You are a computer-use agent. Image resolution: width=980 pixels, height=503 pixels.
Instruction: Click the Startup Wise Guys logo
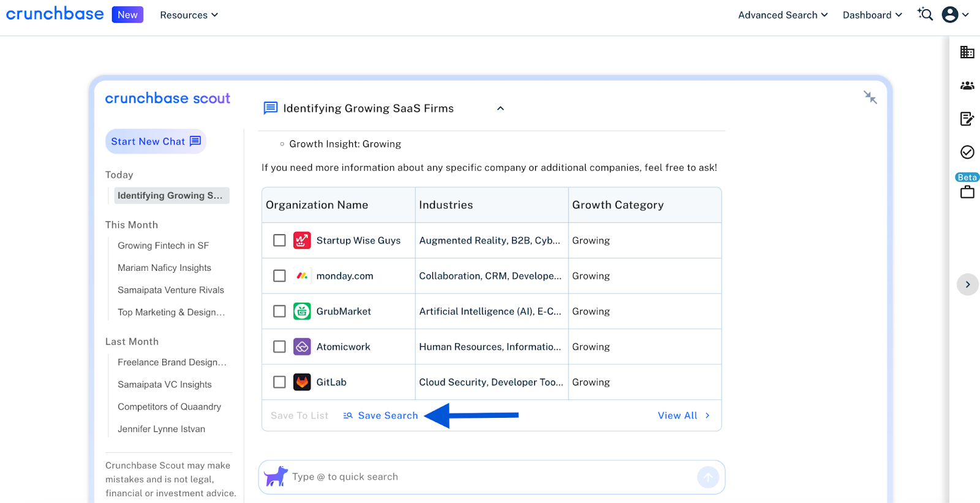click(302, 240)
